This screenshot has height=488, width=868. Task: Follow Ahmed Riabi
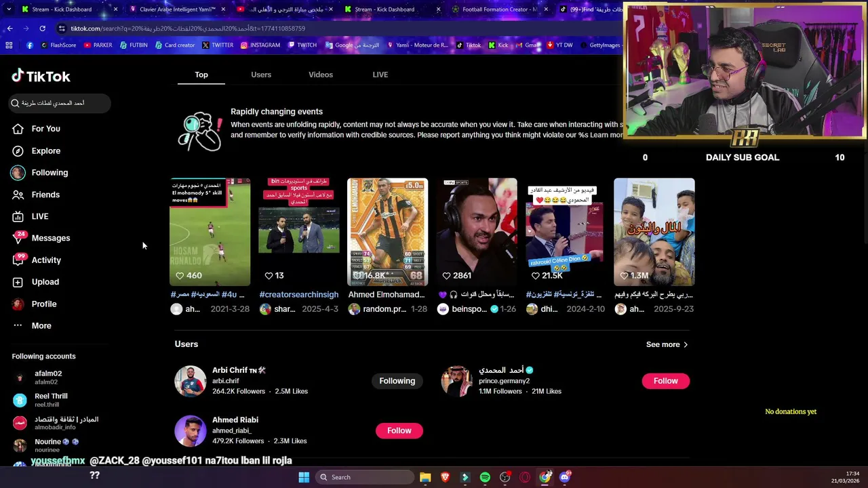pyautogui.click(x=399, y=430)
